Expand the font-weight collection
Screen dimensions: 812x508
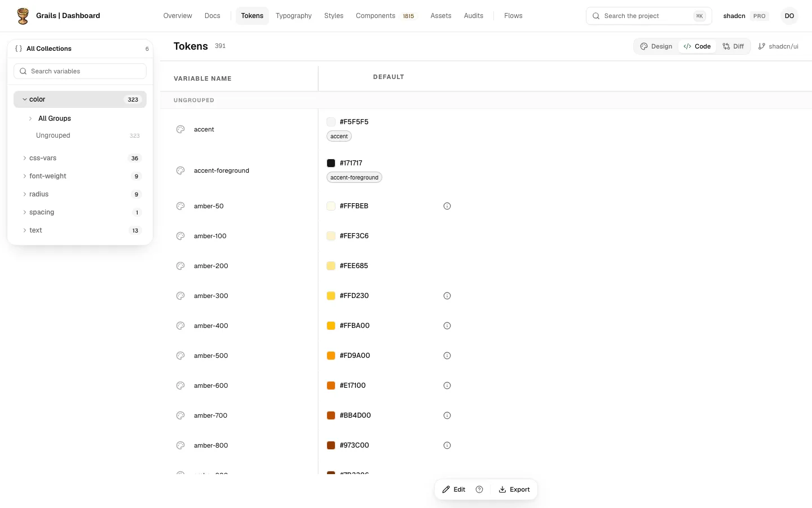click(x=25, y=176)
